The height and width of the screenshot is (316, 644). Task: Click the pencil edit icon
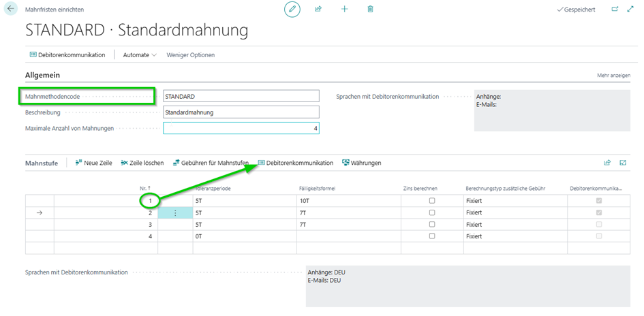[x=292, y=10]
